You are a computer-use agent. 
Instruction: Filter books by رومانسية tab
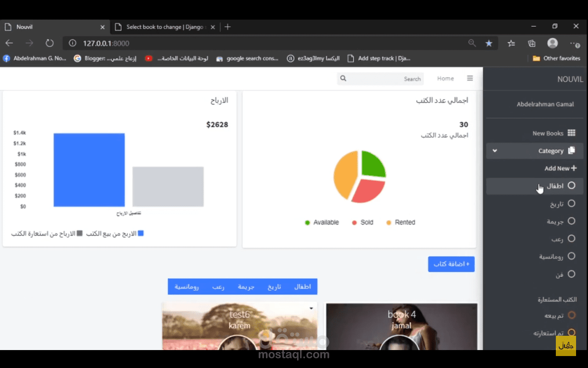tap(187, 287)
